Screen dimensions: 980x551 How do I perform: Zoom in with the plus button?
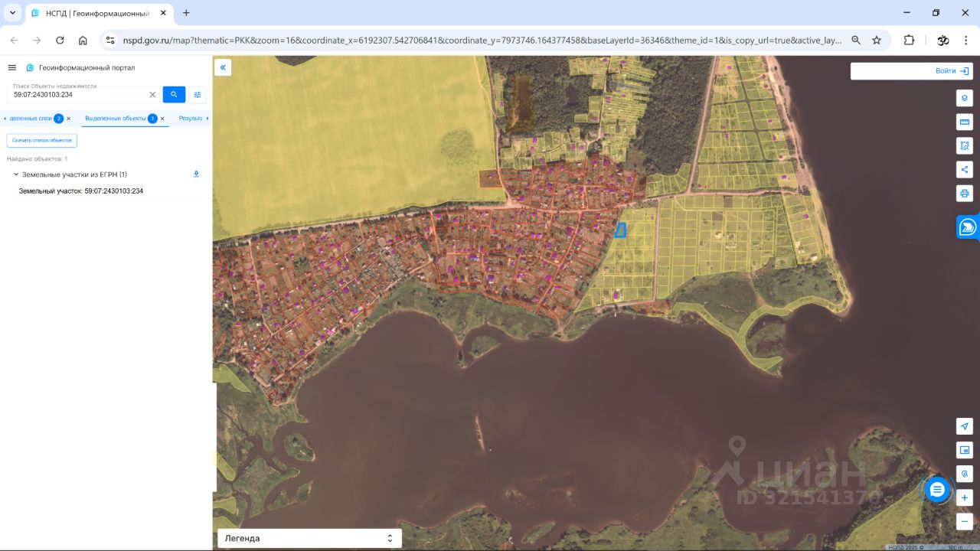(x=964, y=497)
